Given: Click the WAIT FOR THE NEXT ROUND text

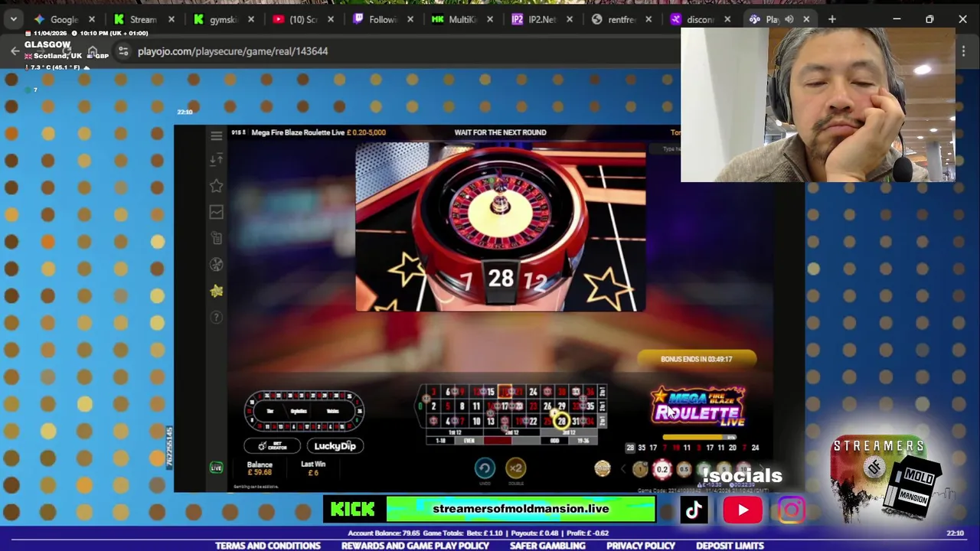Looking at the screenshot, I should point(500,132).
